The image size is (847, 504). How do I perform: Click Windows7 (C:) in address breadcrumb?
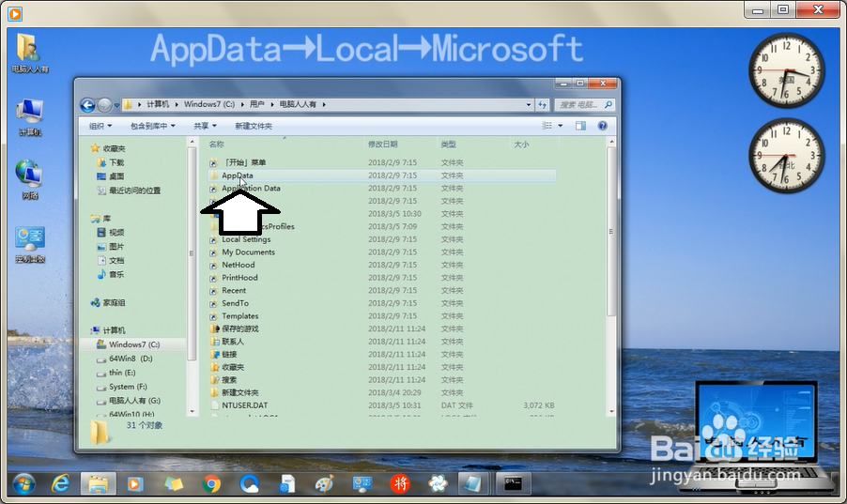click(x=209, y=104)
